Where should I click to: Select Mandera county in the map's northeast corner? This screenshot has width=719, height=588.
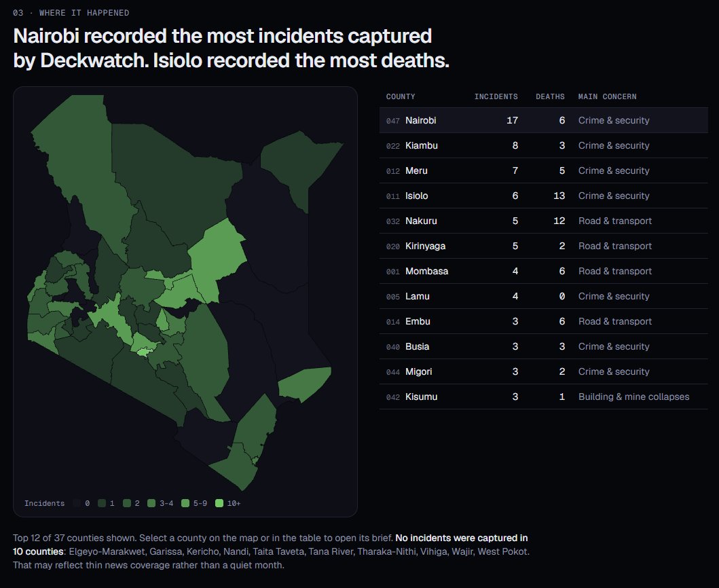point(298,168)
